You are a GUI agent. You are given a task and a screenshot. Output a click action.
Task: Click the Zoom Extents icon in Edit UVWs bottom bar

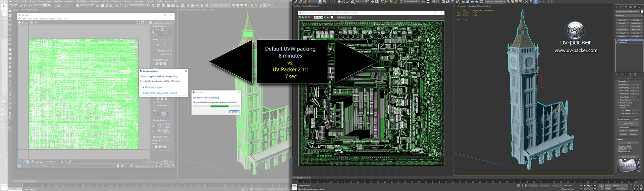tap(168, 165)
